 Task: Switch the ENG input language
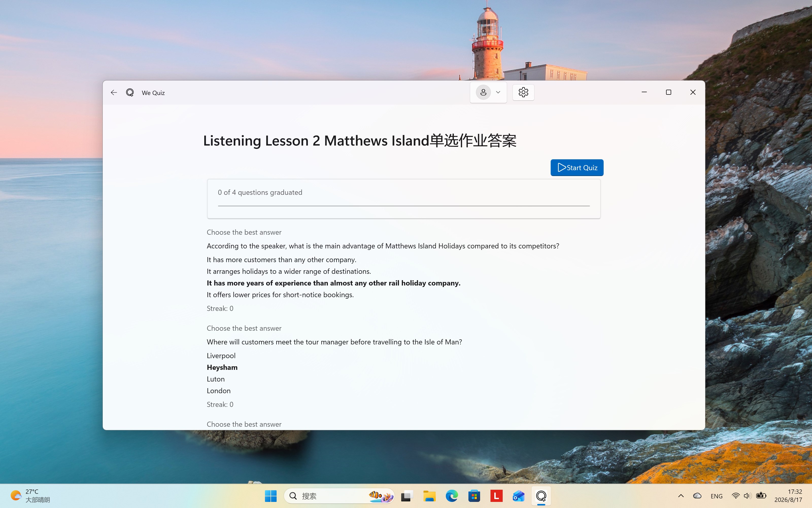coord(716,496)
